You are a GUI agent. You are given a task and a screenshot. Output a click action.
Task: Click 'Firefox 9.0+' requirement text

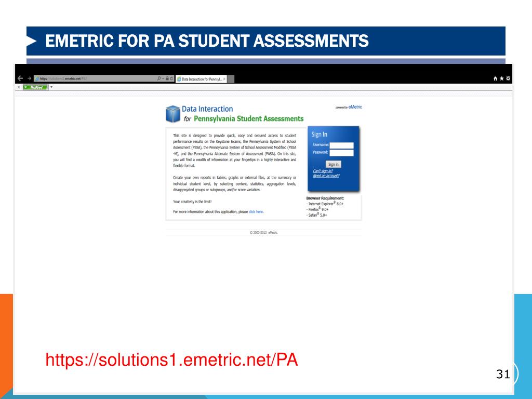(317, 209)
